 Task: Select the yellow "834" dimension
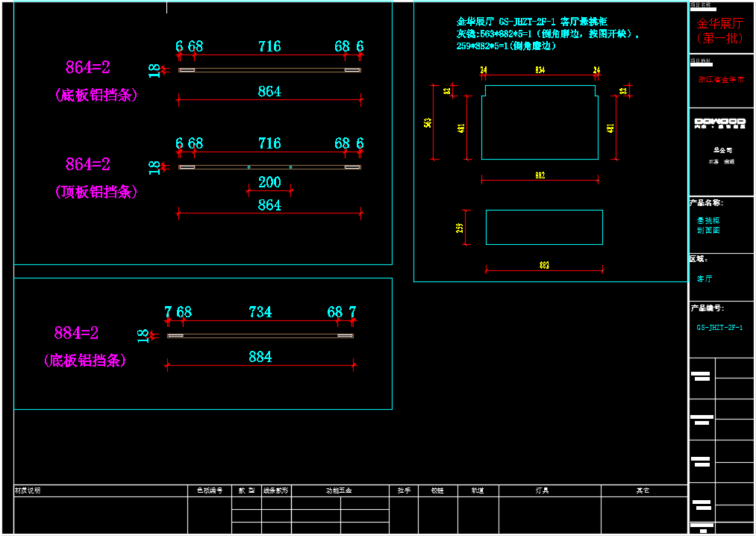(x=540, y=70)
